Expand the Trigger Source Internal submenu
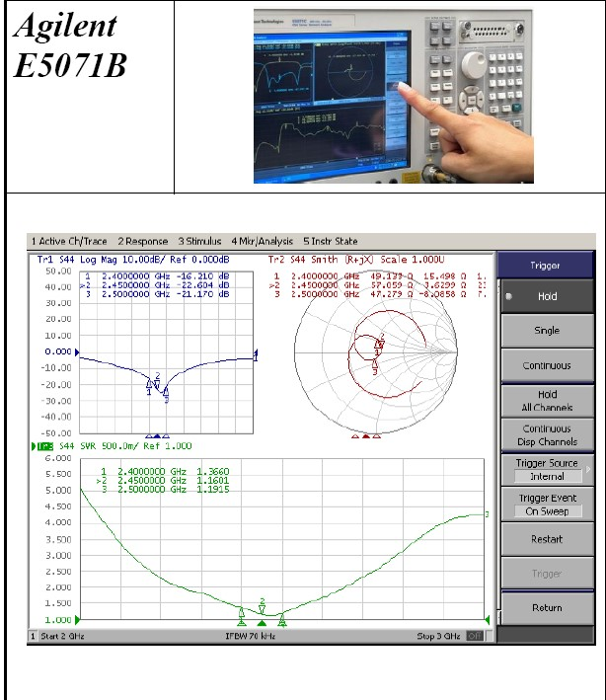606x700 pixels. (x=547, y=470)
